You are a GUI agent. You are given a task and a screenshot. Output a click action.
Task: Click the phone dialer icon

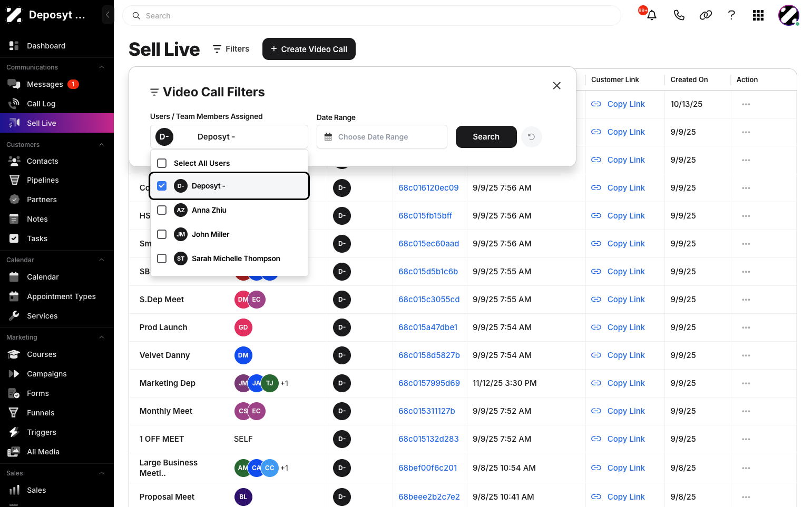pos(679,15)
